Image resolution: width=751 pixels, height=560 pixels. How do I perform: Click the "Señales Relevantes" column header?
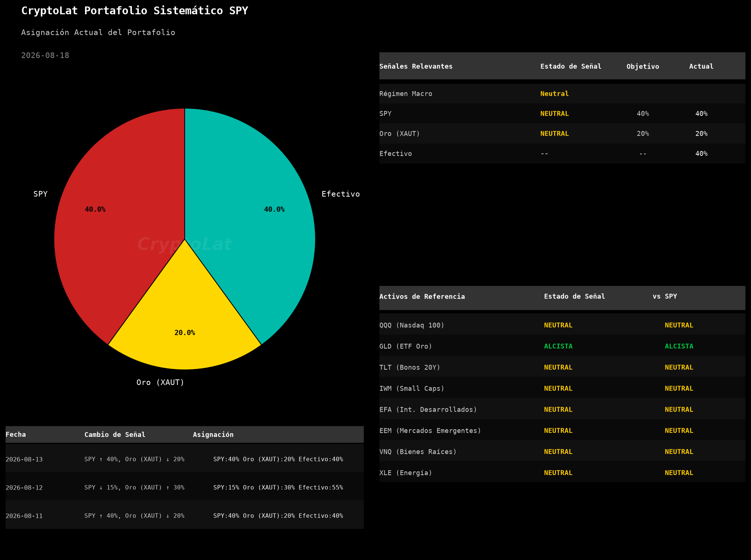[416, 66]
